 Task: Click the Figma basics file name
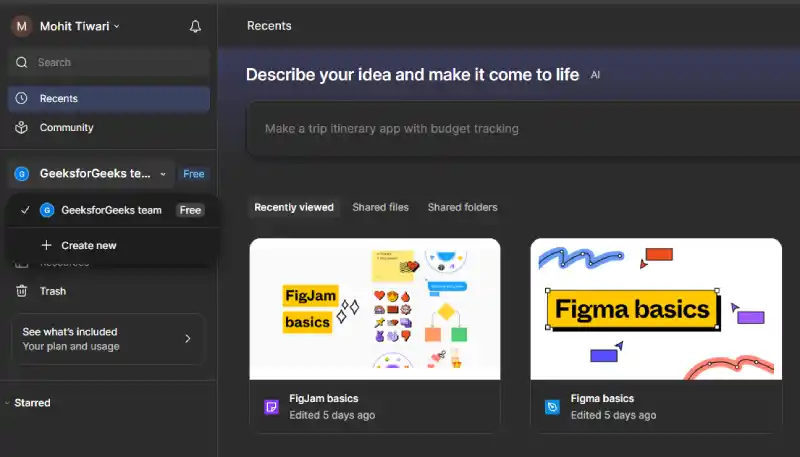point(603,399)
